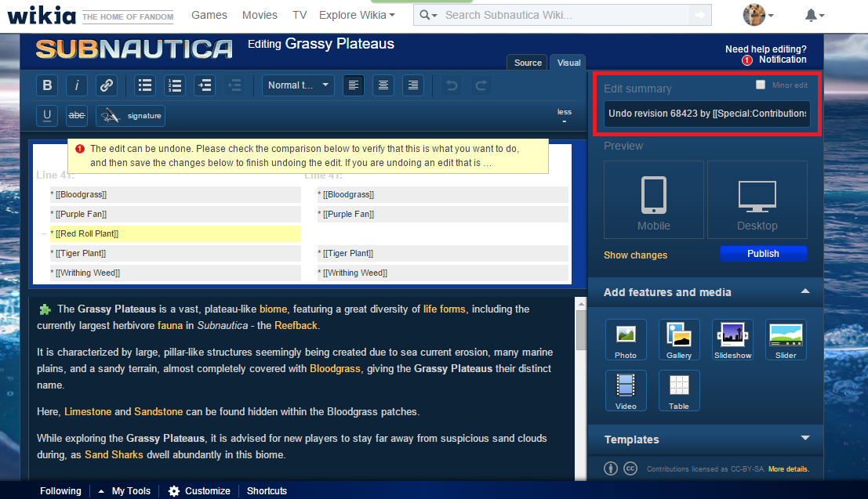Add a Video from the features panel
Screen dimensions: 868x499
click(x=626, y=391)
